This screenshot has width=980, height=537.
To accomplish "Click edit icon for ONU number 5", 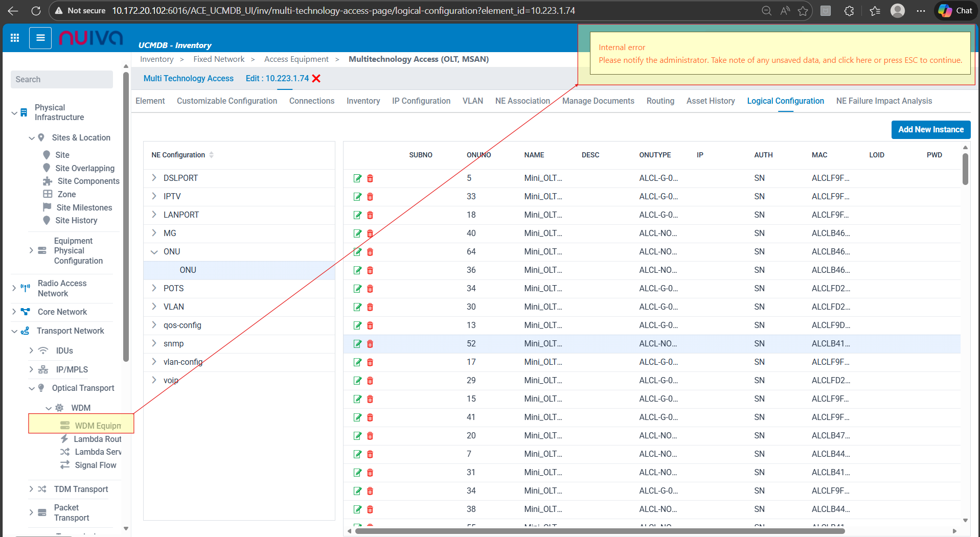I will click(x=357, y=178).
